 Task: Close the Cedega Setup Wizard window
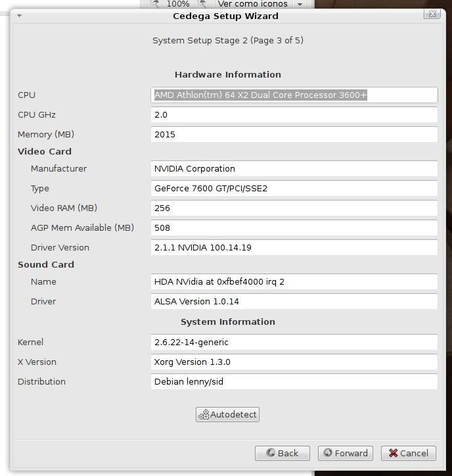click(432, 14)
